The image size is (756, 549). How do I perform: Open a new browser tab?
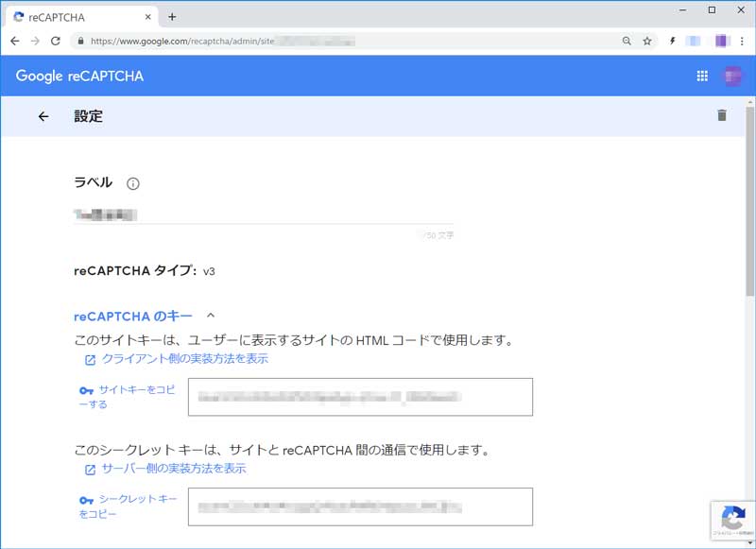[172, 17]
